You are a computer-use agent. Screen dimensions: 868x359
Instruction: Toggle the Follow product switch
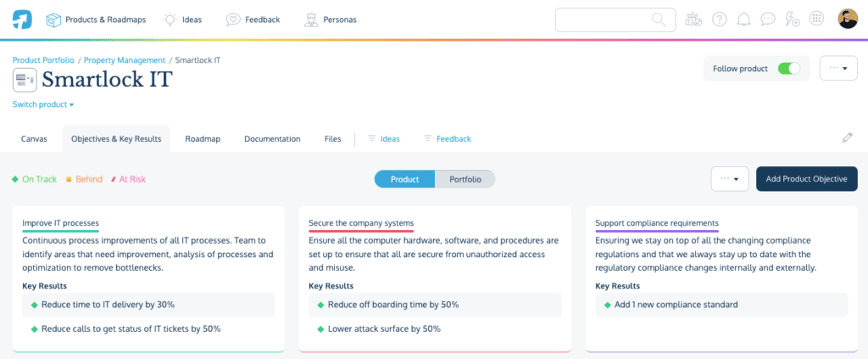pos(788,69)
